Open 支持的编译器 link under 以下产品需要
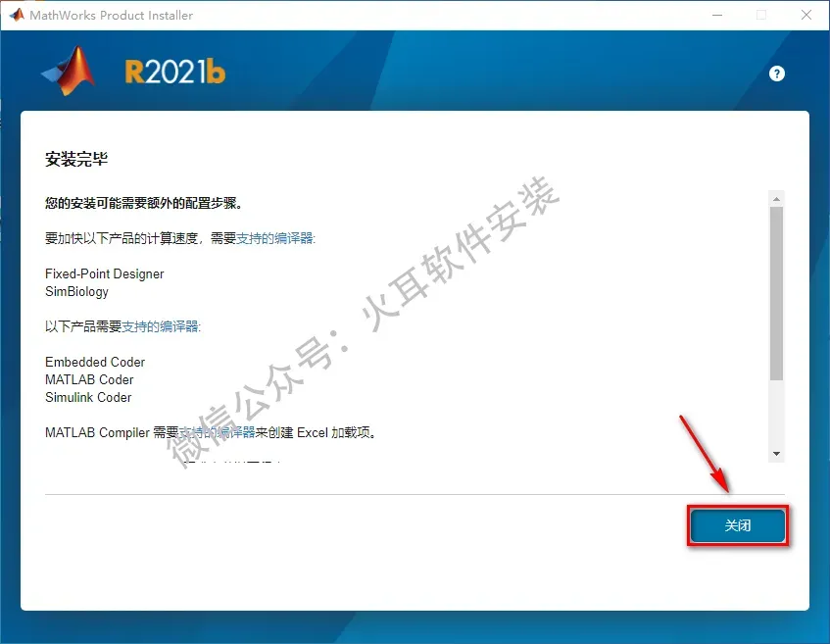 [x=160, y=326]
